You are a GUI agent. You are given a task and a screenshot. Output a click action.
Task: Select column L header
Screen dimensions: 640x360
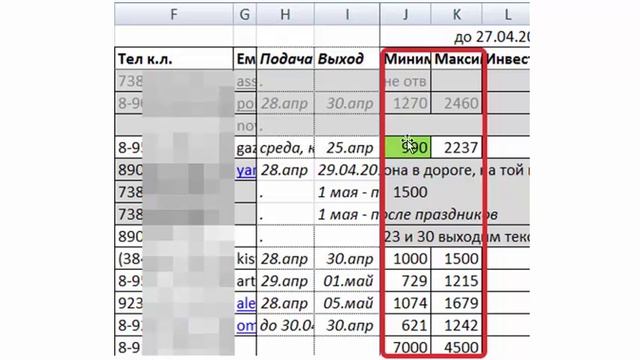coord(506,15)
